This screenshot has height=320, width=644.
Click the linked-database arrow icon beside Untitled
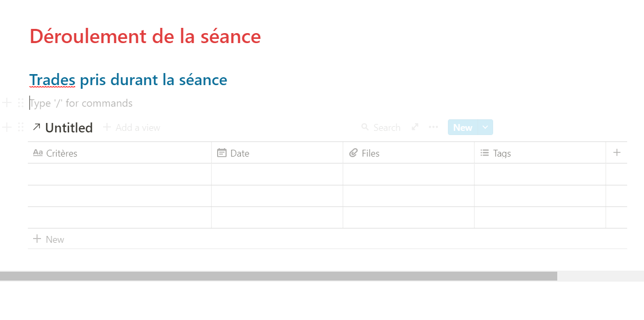click(36, 127)
